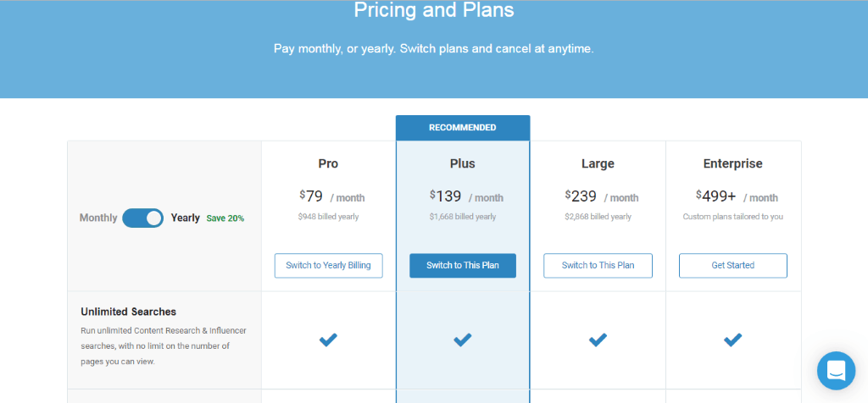Select the Monthly billing label
This screenshot has height=403, width=868.
pos(98,218)
